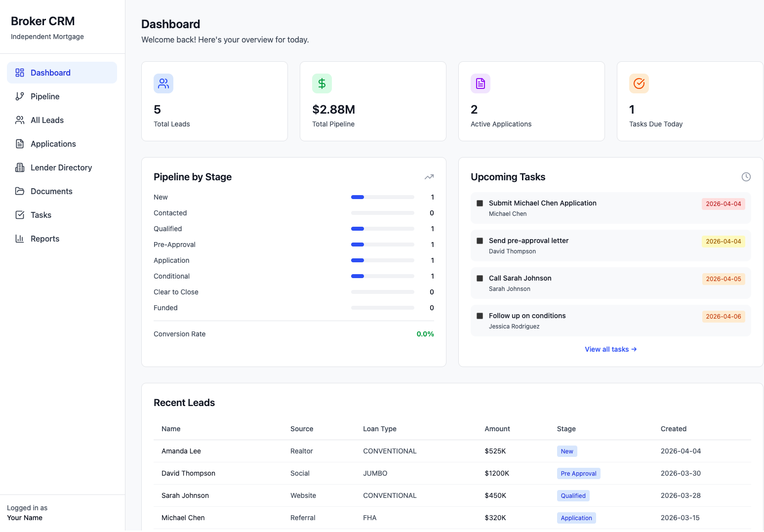
Task: Switch to the All Leads view
Action: coord(47,120)
